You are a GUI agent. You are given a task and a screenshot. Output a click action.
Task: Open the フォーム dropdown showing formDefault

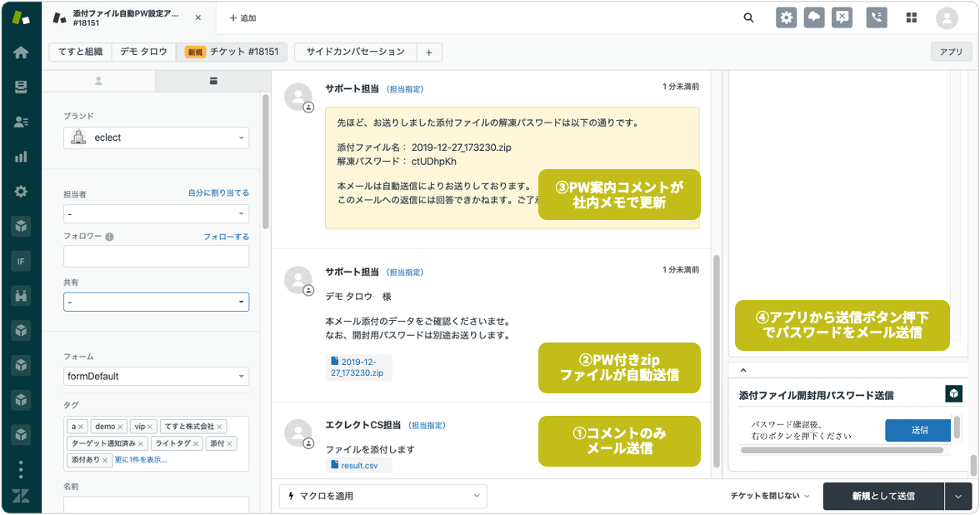coord(157,376)
